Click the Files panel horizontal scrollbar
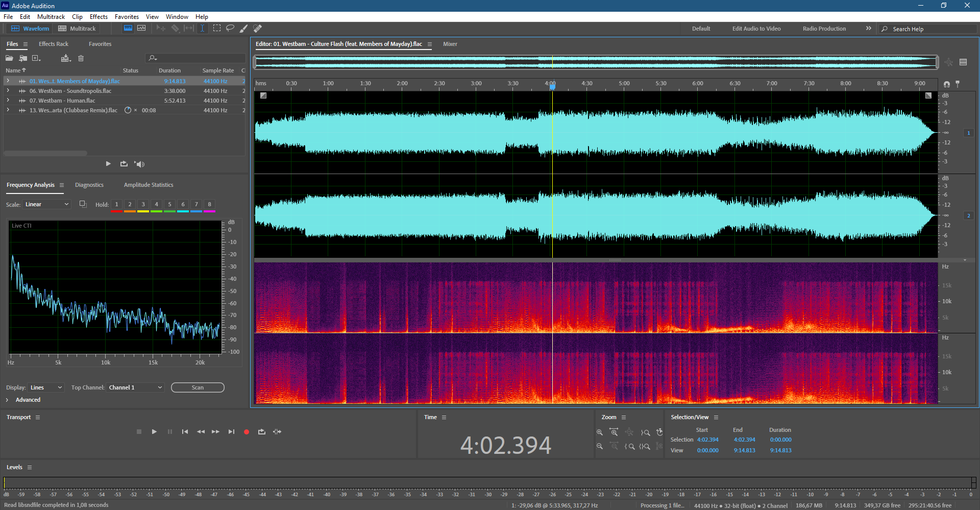The width and height of the screenshot is (980, 510). coord(45,153)
